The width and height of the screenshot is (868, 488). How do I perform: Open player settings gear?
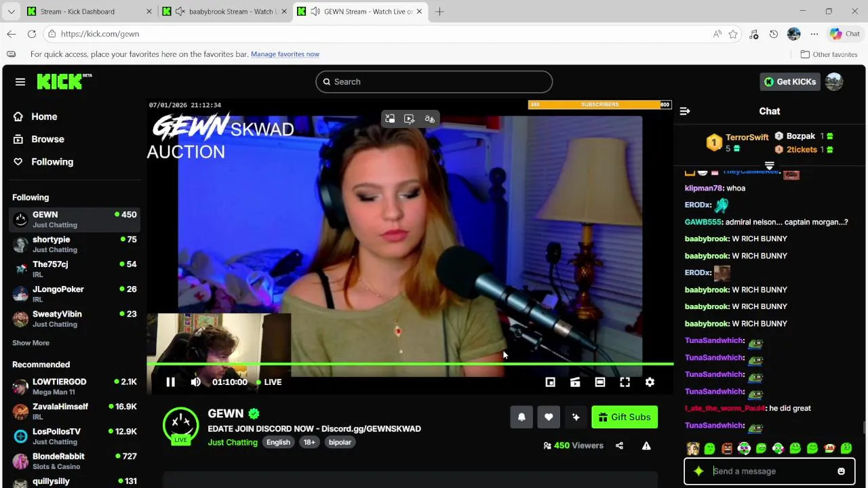pyautogui.click(x=650, y=382)
